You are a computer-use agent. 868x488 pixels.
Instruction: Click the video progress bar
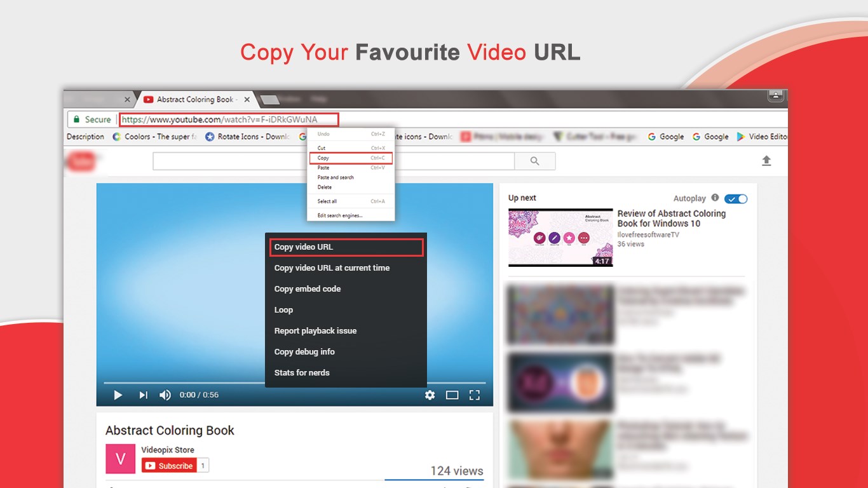click(x=295, y=383)
